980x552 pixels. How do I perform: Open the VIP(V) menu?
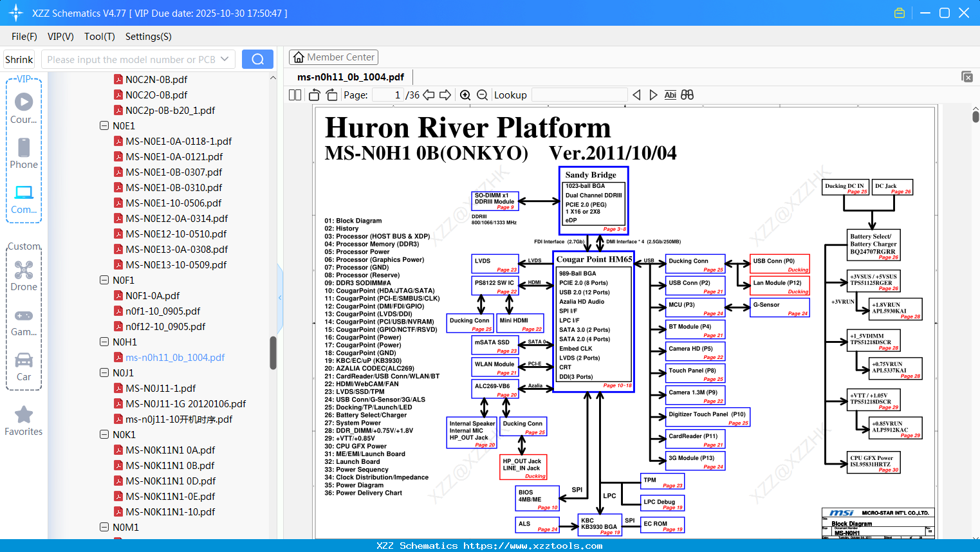60,37
